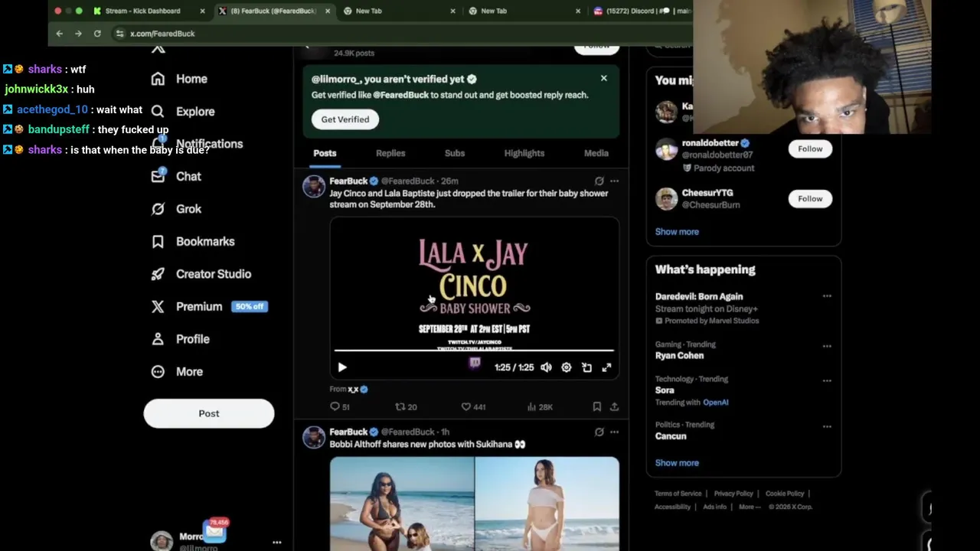Open Ryan Cohen trend options
Image resolution: width=980 pixels, height=551 pixels.
tap(827, 346)
